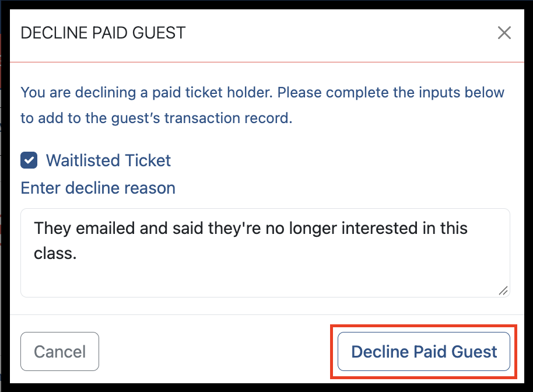This screenshot has height=392, width=533.
Task: Focus the decline reason text area
Action: pyautogui.click(x=265, y=253)
